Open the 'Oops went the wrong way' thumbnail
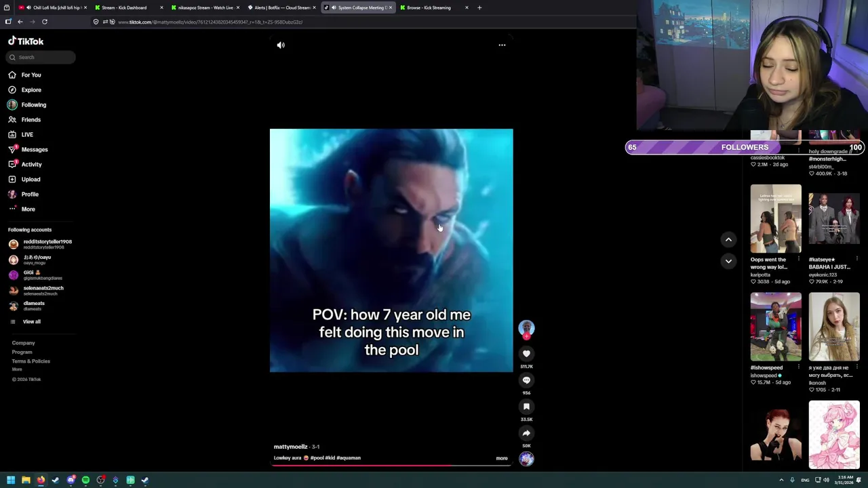 [x=776, y=218]
